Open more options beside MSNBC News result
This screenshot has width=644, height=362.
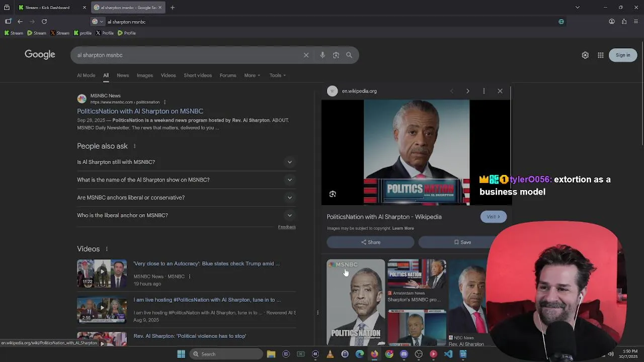[165, 102]
